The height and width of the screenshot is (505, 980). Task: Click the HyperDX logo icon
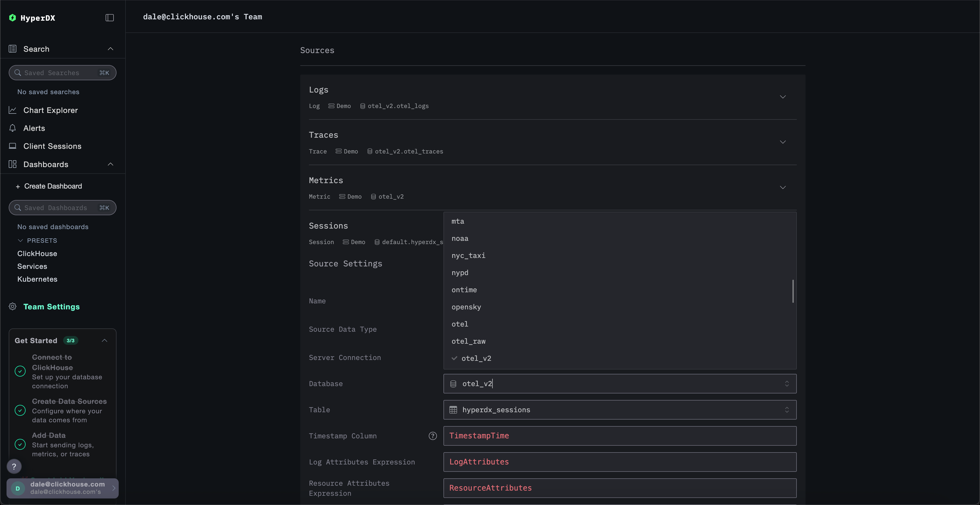pos(13,17)
